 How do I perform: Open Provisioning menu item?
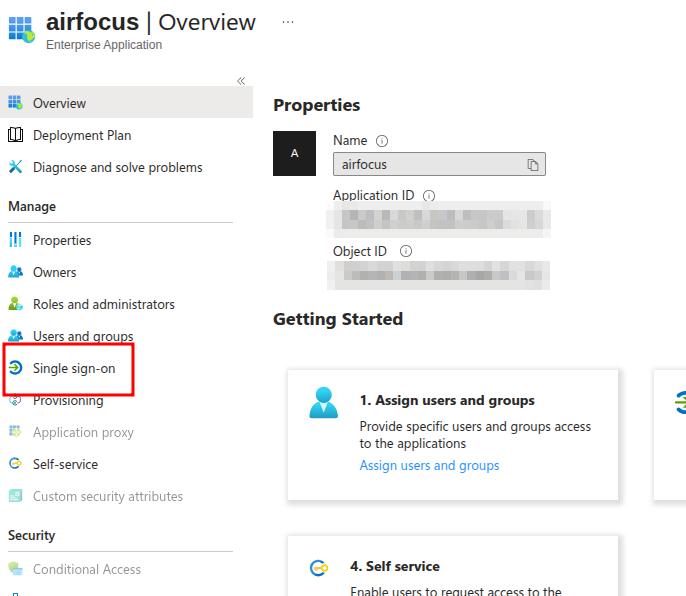(68, 400)
